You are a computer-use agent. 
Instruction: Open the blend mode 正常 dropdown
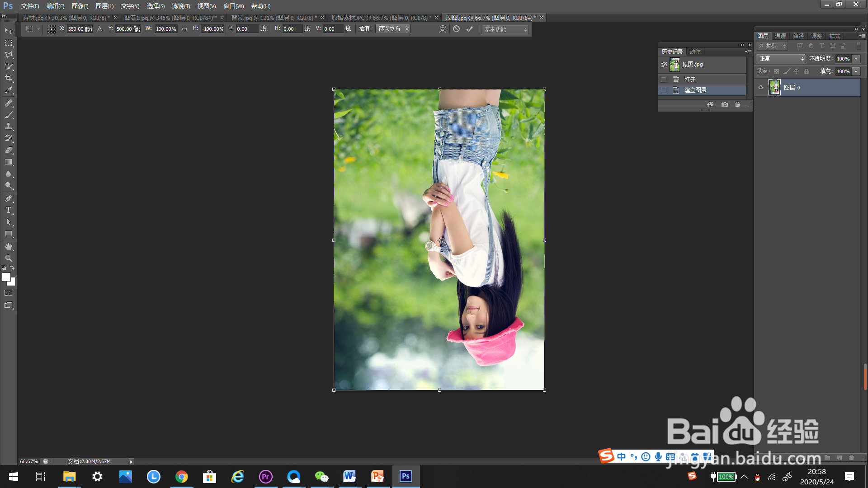pyautogui.click(x=782, y=59)
